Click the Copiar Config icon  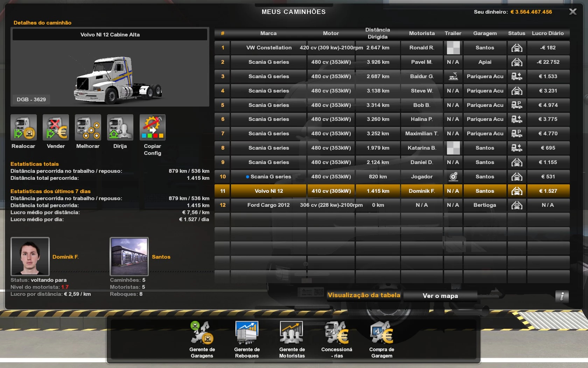coord(152,128)
